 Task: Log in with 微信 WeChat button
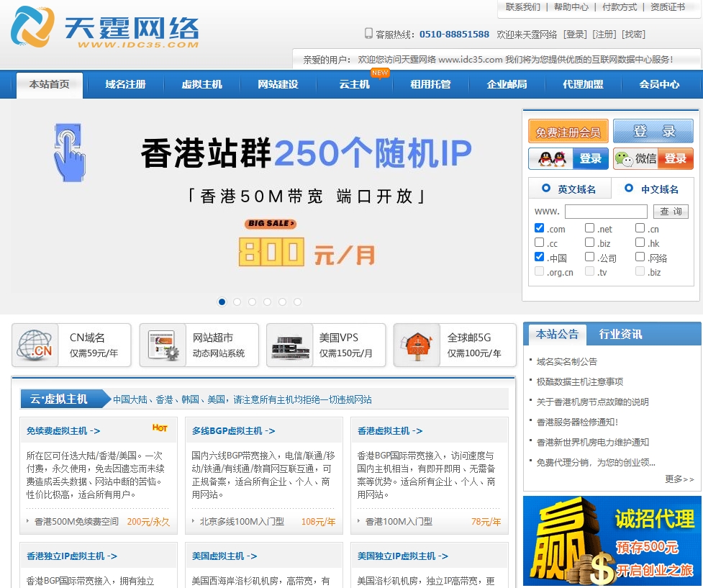[x=653, y=159]
